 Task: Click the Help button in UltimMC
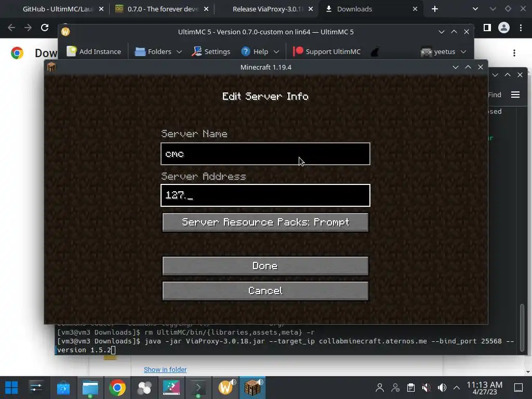(x=255, y=51)
